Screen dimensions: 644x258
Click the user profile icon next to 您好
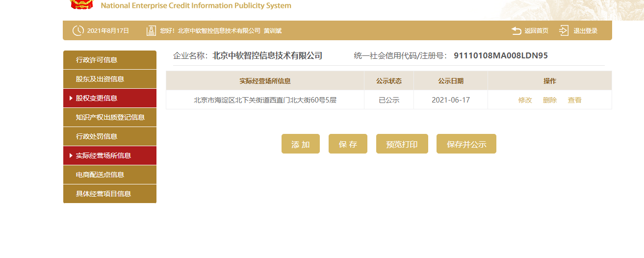151,30
